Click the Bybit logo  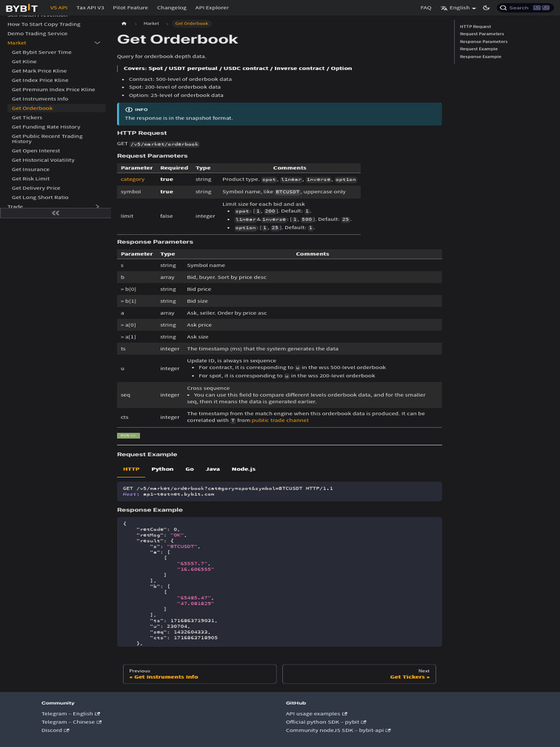click(22, 7)
